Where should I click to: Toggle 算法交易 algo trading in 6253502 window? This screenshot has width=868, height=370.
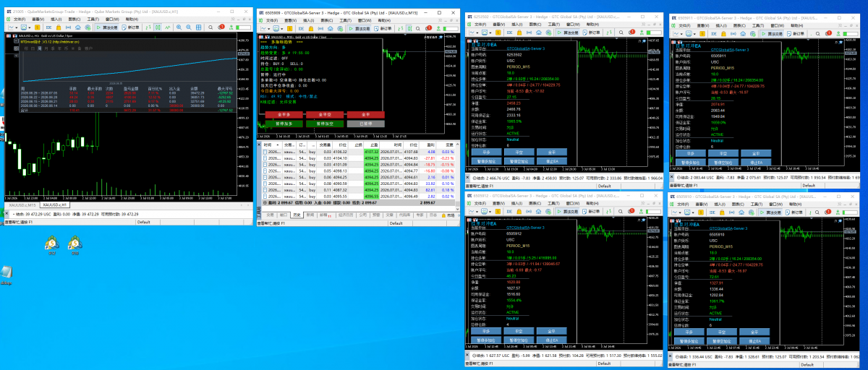568,33
